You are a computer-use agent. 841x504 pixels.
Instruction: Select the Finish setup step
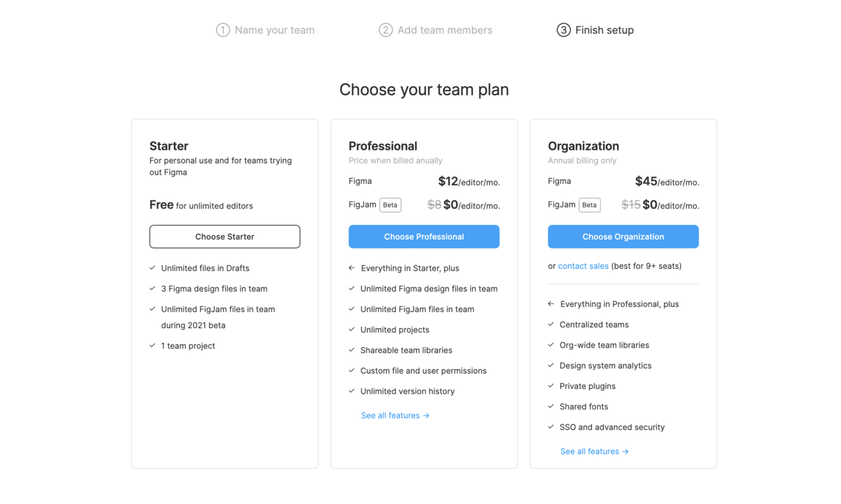click(x=604, y=30)
